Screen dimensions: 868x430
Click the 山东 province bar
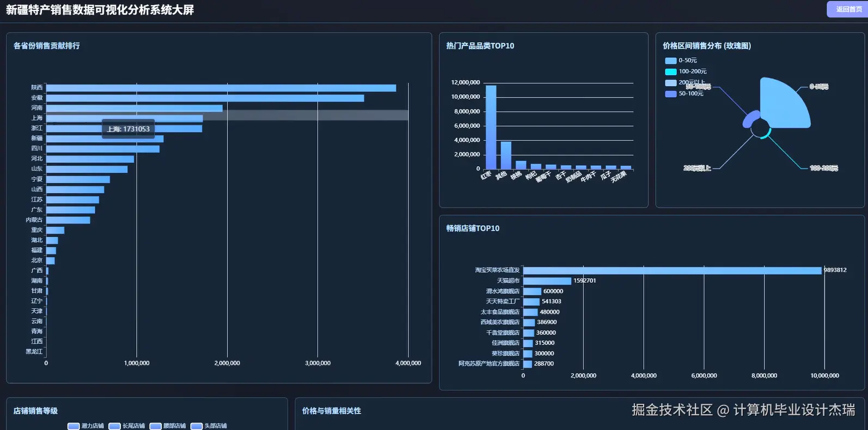click(x=87, y=169)
